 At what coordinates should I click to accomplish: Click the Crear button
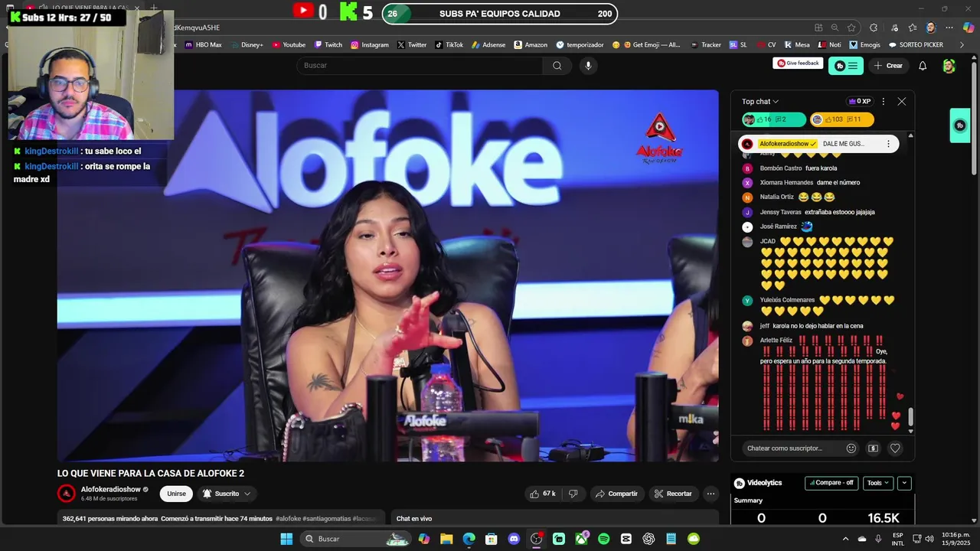(888, 66)
